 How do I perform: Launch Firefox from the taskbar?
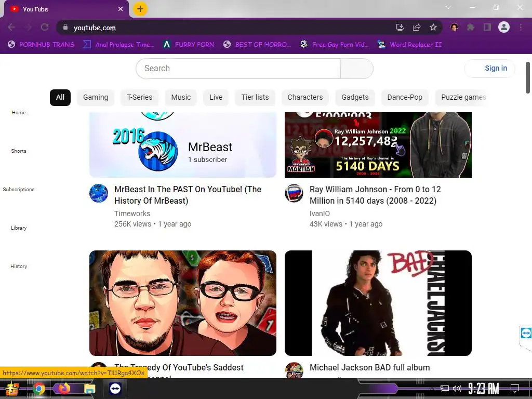click(64, 389)
